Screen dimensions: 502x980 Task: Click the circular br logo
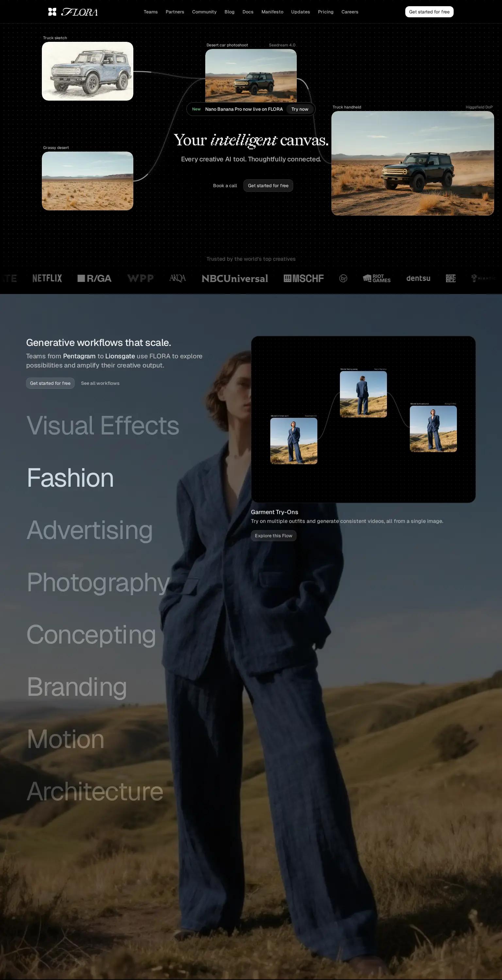(x=343, y=278)
